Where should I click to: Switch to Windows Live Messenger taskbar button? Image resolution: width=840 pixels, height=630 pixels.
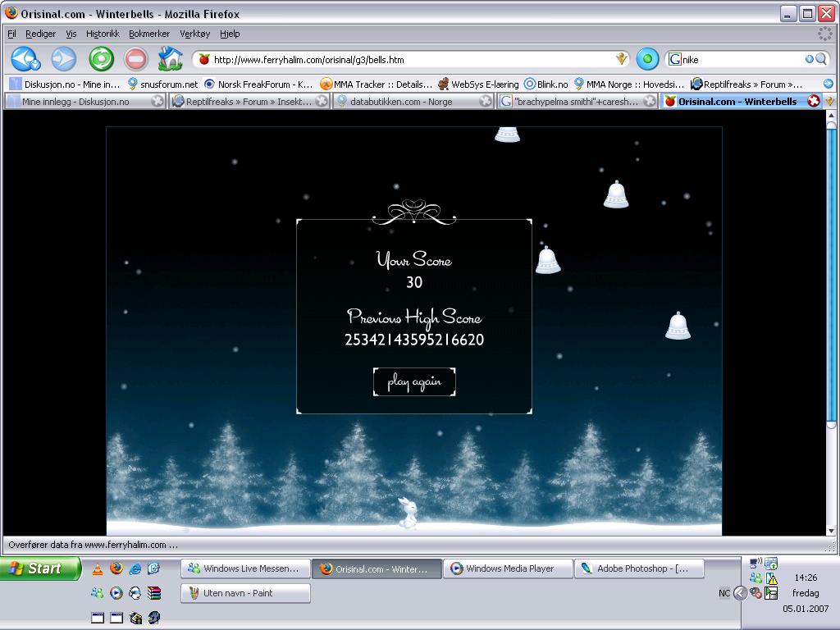[x=245, y=568]
